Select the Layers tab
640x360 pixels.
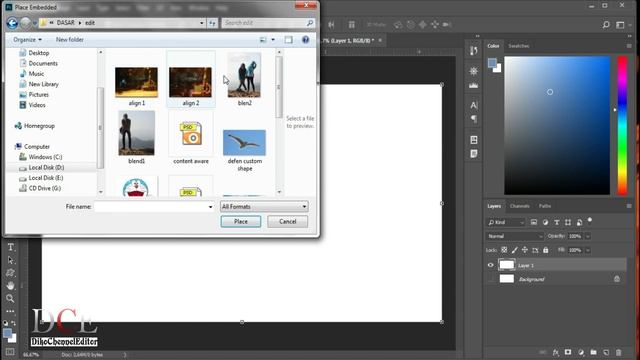pos(494,206)
